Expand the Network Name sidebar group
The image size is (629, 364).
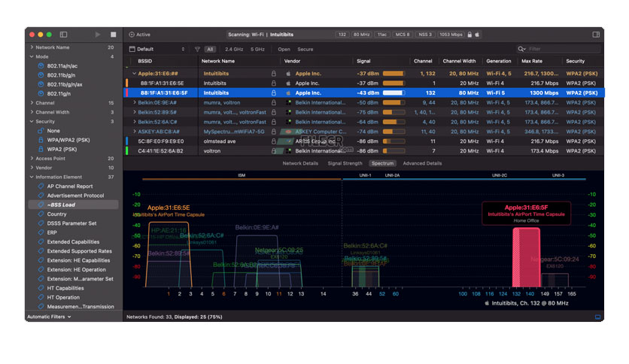point(32,47)
